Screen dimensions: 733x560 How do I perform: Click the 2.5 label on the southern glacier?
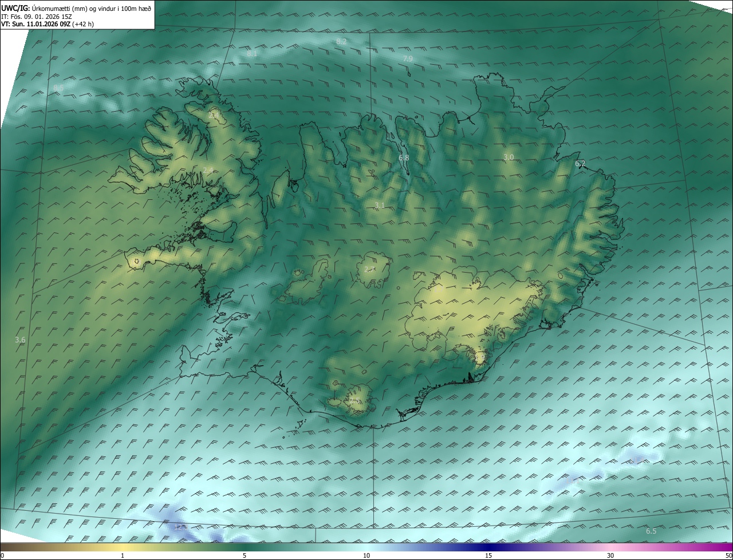pos(356,401)
